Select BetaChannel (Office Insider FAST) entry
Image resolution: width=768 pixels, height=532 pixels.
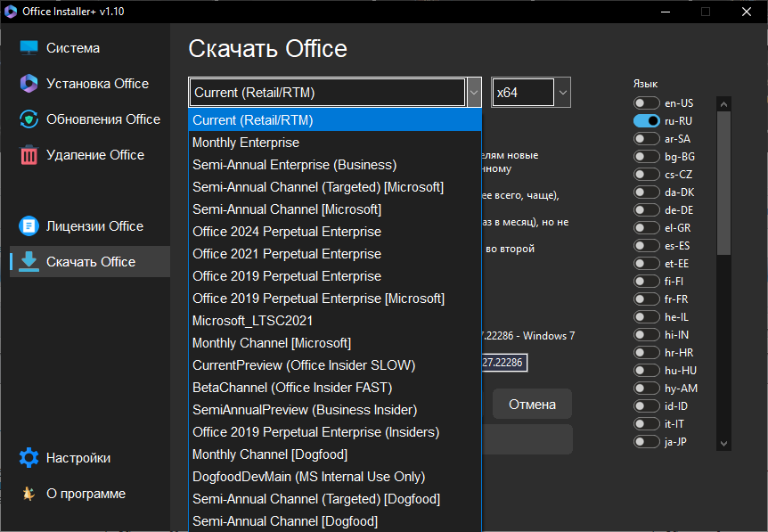point(292,388)
